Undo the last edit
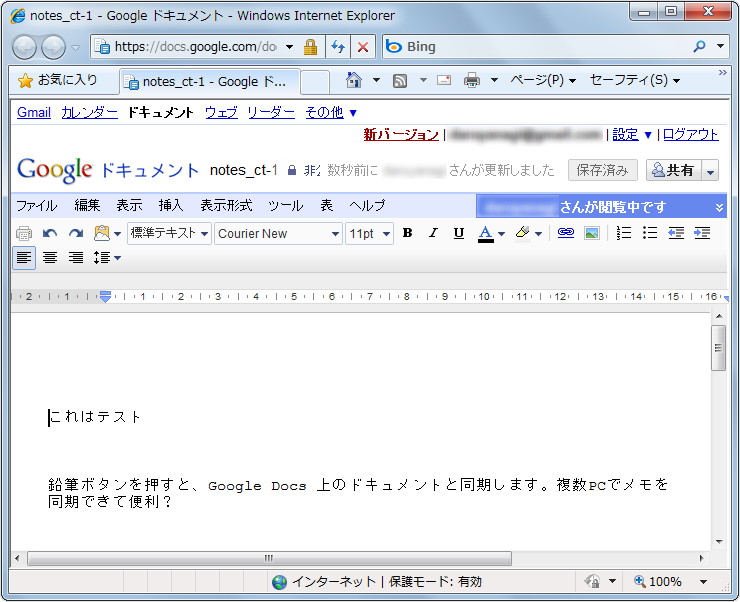This screenshot has height=602, width=740. click(50, 233)
